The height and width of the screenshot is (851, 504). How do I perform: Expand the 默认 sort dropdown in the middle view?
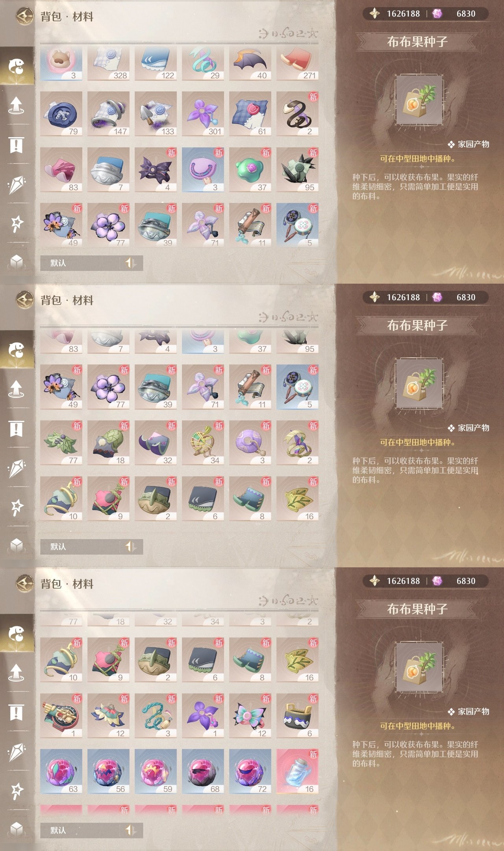pos(80,546)
